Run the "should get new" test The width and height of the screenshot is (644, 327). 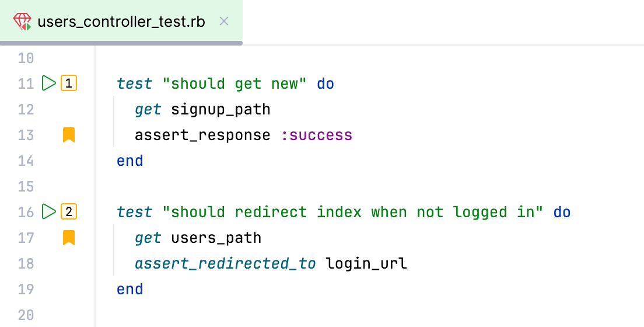(49, 84)
